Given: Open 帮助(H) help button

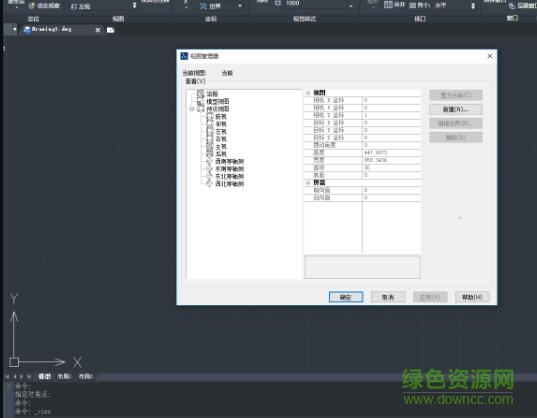Looking at the screenshot, I should click(472, 297).
